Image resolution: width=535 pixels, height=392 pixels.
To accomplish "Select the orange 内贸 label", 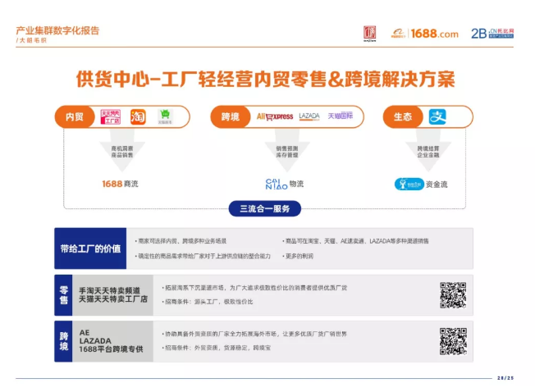I will point(75,117).
